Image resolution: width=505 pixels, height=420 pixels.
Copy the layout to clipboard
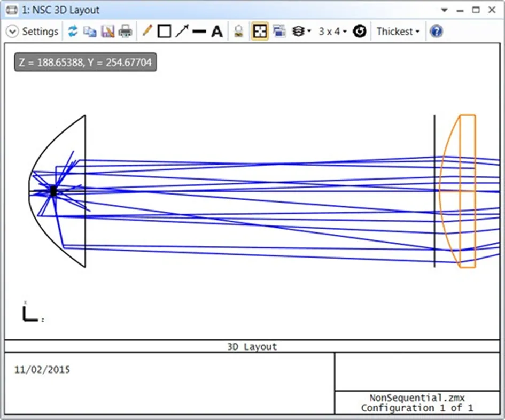click(90, 32)
